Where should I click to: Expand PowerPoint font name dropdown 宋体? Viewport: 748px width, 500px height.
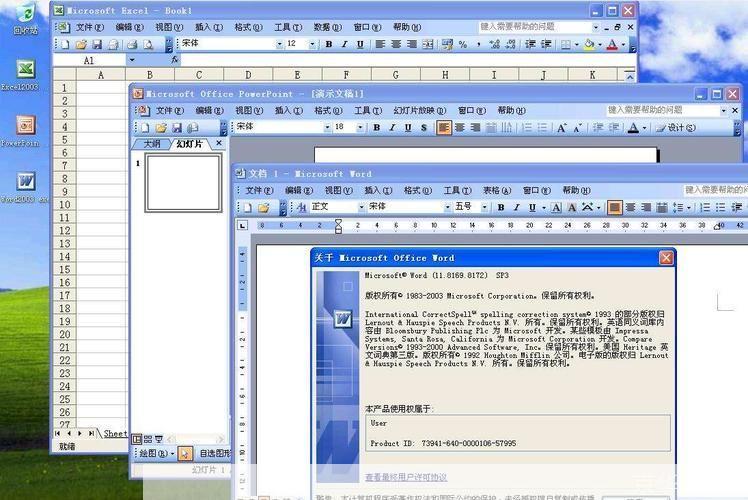pos(327,128)
